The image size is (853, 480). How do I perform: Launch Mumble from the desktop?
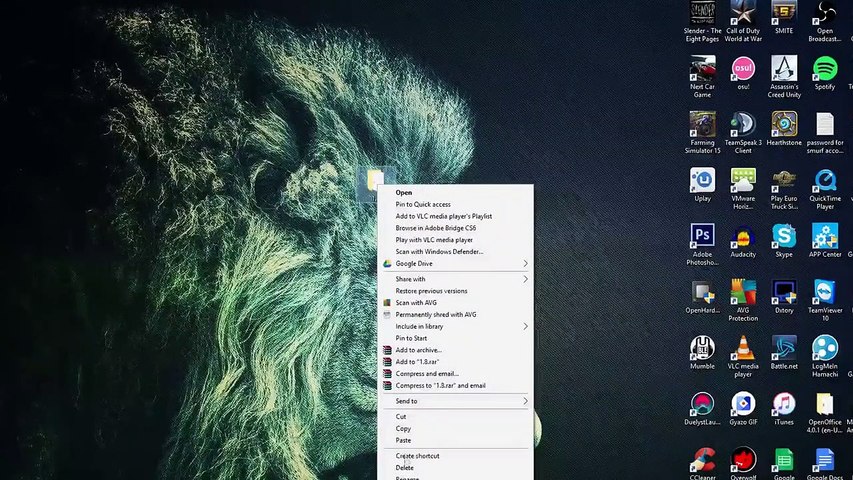[702, 353]
